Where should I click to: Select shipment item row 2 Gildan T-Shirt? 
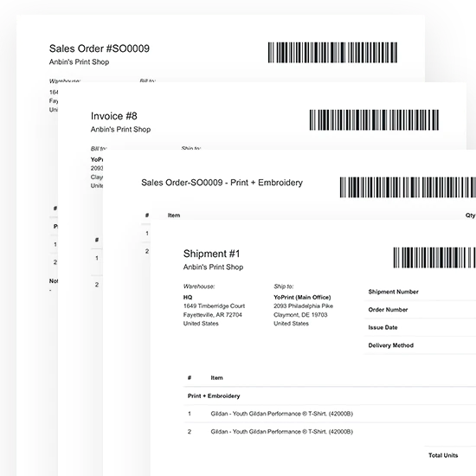coord(330,431)
